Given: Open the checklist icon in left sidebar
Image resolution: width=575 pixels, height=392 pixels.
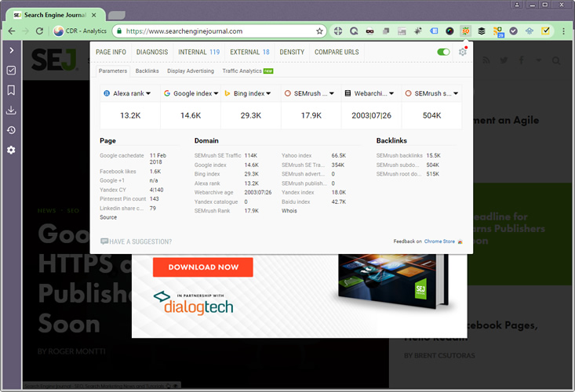Looking at the screenshot, I should (11, 71).
